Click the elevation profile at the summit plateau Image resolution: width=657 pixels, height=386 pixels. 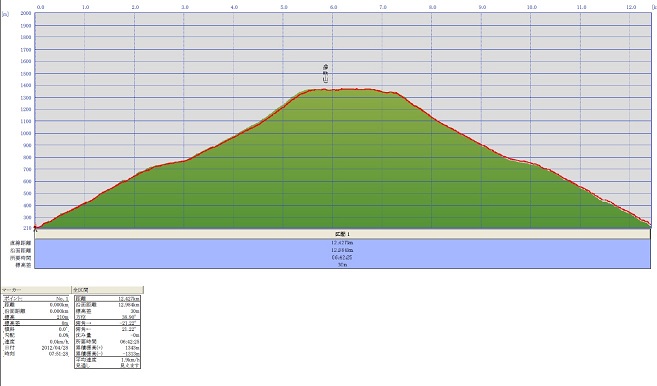344,89
